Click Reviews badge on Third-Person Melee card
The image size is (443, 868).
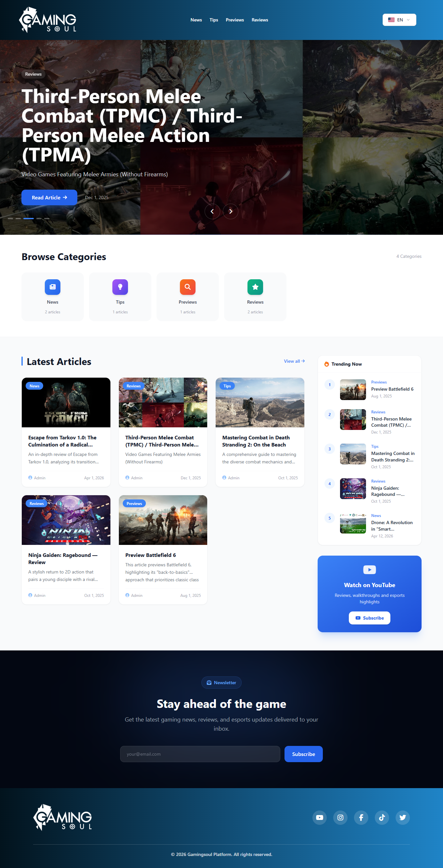[133, 386]
